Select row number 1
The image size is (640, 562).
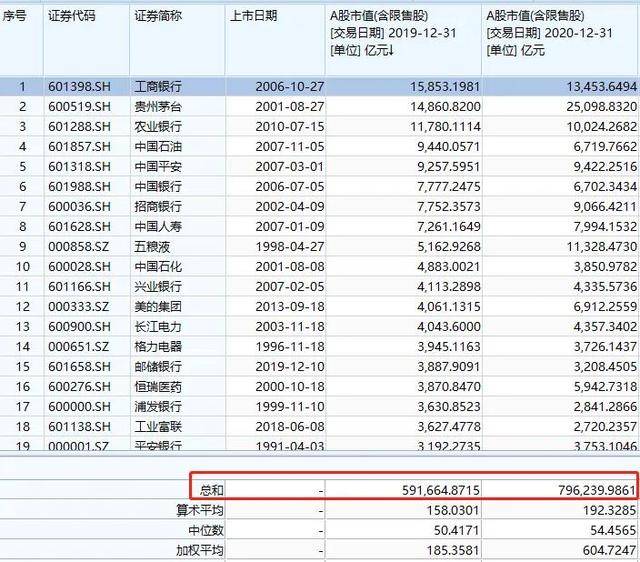22,87
